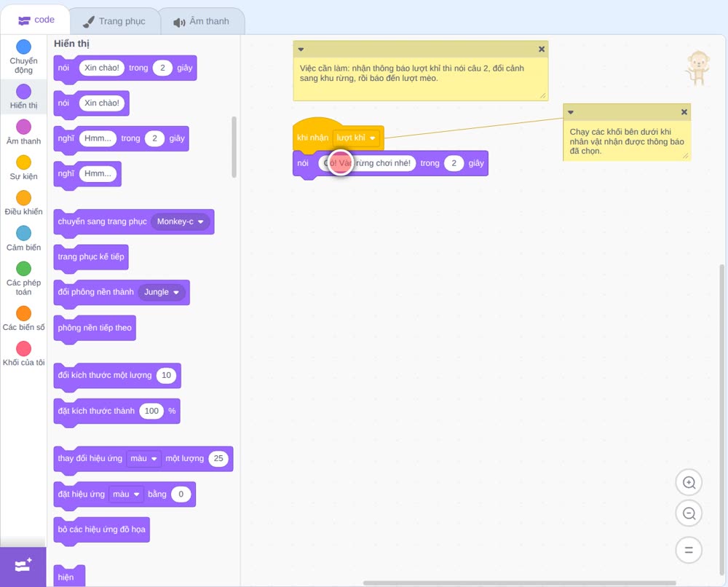Switch to the code tab
728x587 pixels.
point(36,20)
